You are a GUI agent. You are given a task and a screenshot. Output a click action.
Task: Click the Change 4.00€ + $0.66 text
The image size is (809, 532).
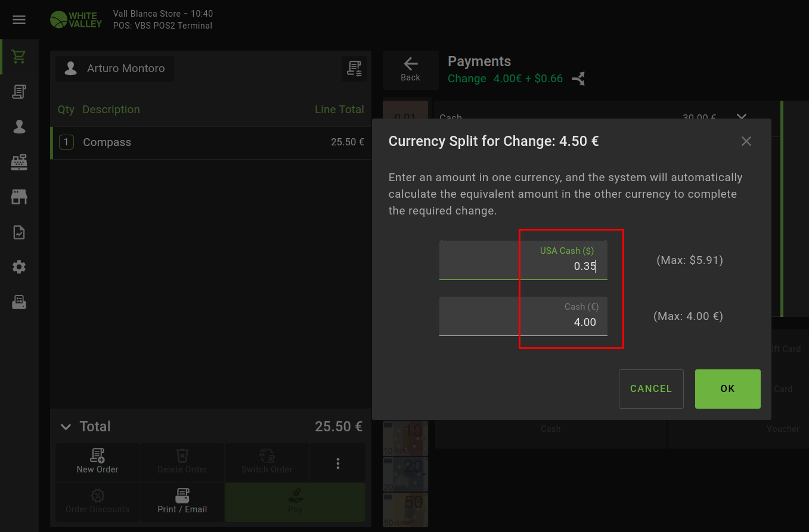(x=506, y=79)
